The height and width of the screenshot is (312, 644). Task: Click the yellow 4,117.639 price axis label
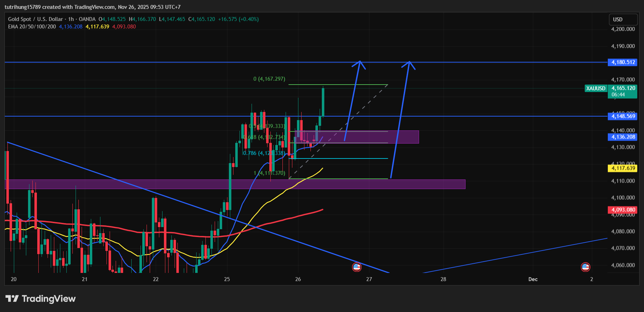point(623,168)
